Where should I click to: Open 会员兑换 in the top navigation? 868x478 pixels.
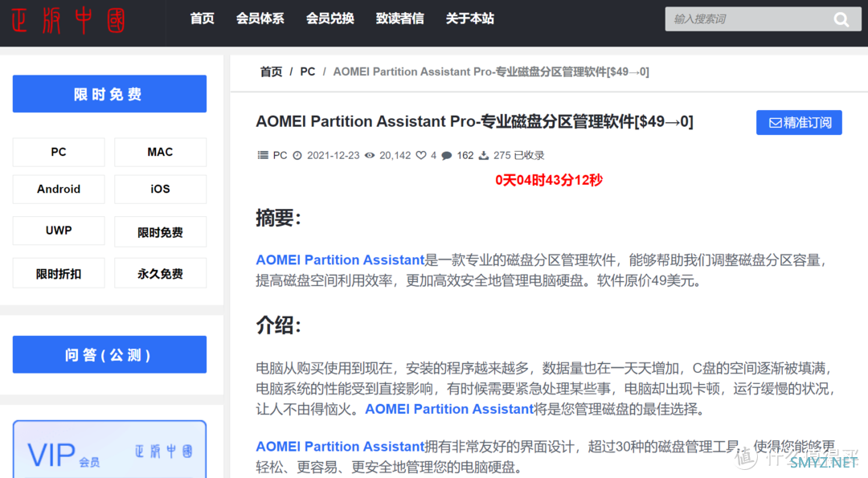330,18
